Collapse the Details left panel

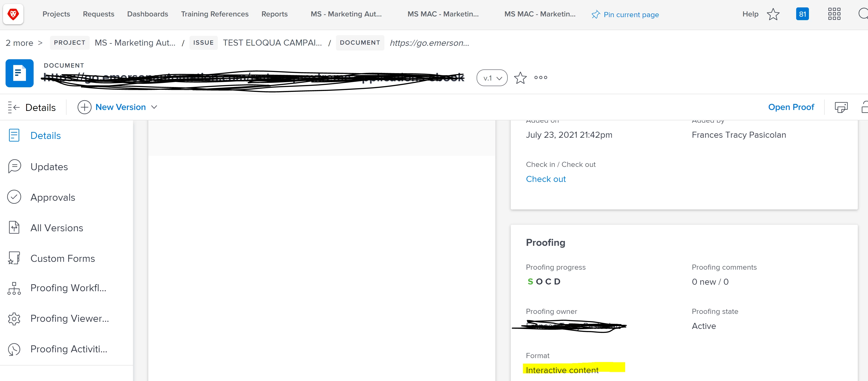coord(14,107)
